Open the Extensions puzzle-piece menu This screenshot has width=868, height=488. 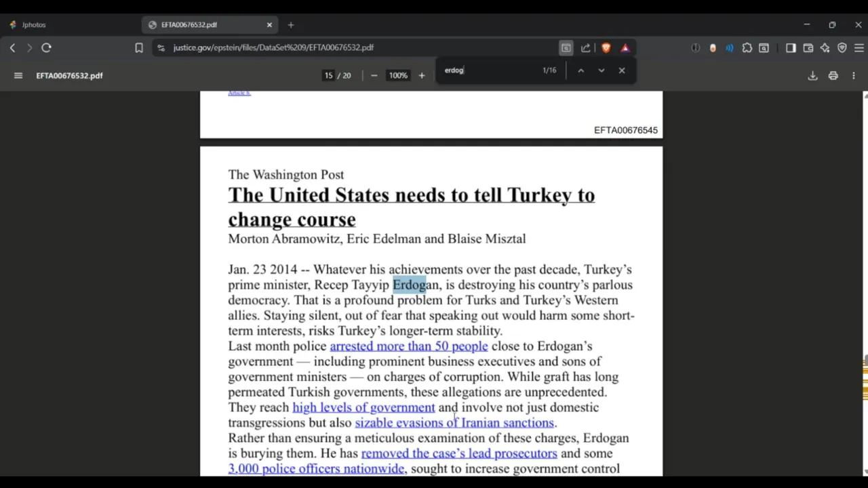747,47
